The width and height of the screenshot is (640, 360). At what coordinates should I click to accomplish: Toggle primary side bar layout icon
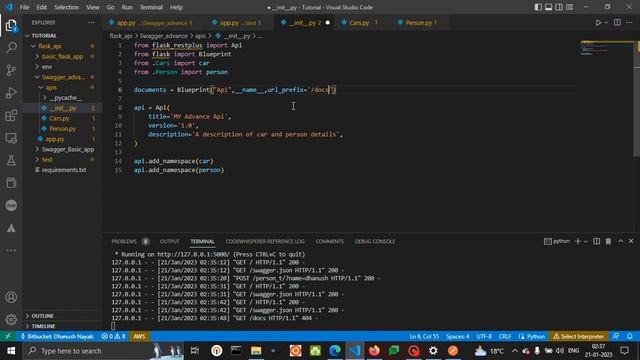pos(538,7)
